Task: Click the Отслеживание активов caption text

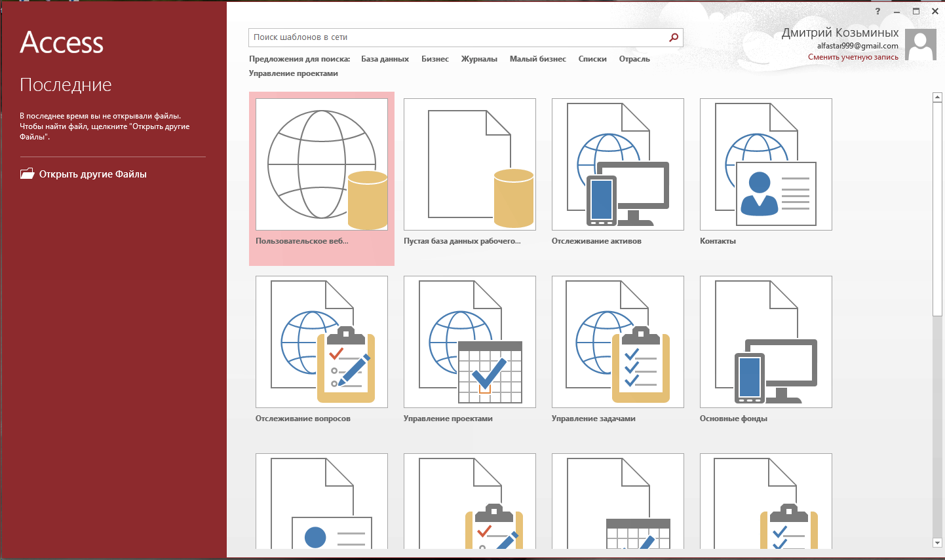Action: pos(596,241)
